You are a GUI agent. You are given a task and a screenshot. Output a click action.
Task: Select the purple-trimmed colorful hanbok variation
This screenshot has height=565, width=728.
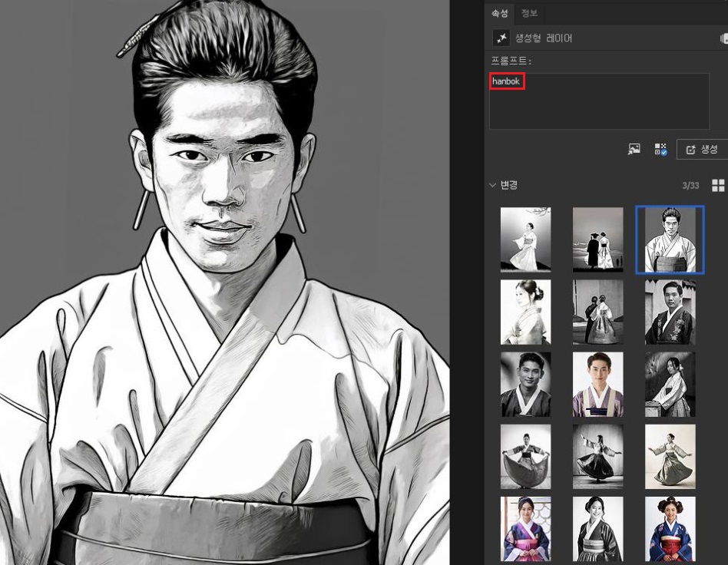597,384
